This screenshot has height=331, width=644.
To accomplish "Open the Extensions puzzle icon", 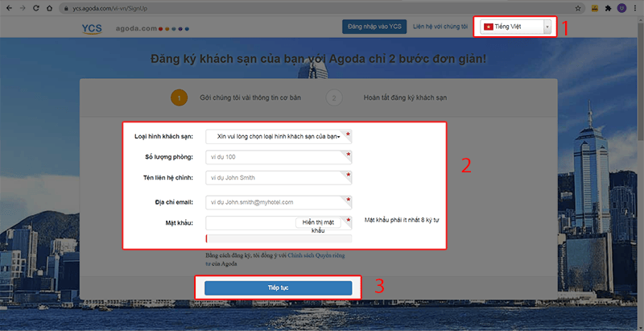I will (609, 8).
